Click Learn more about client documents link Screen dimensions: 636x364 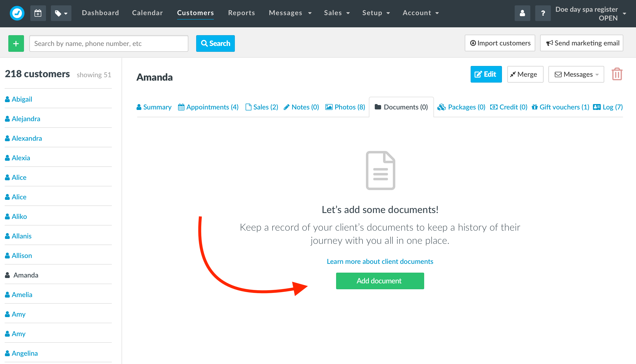point(380,261)
